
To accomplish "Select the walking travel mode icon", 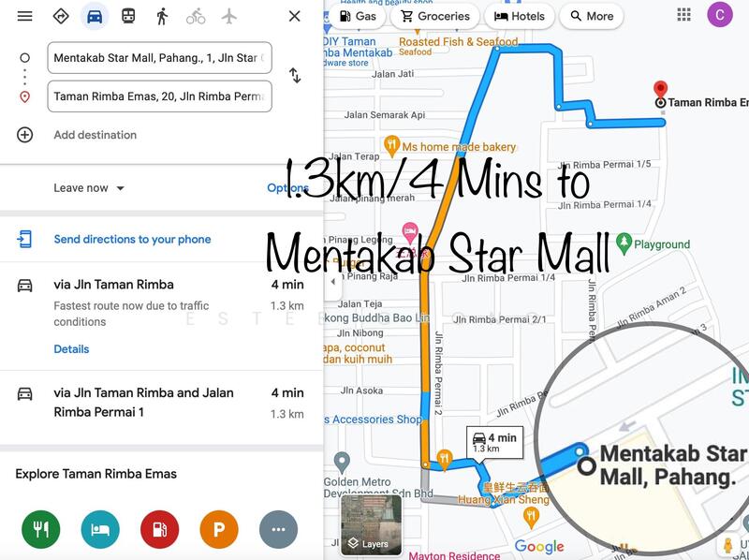I will tap(162, 16).
